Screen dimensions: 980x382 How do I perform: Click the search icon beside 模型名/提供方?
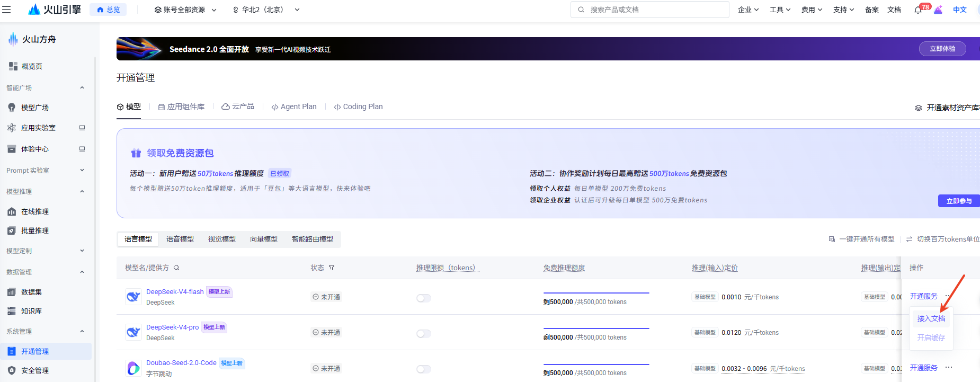tap(176, 268)
